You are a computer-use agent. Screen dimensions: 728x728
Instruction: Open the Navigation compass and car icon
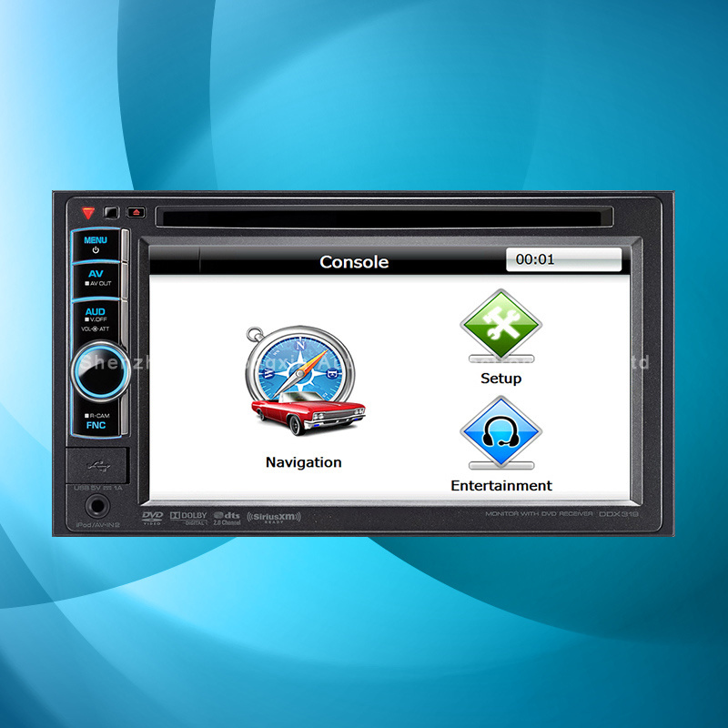coord(306,380)
